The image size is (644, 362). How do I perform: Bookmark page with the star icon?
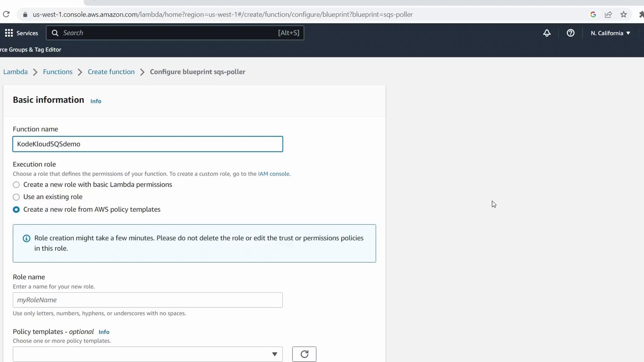coord(624,14)
